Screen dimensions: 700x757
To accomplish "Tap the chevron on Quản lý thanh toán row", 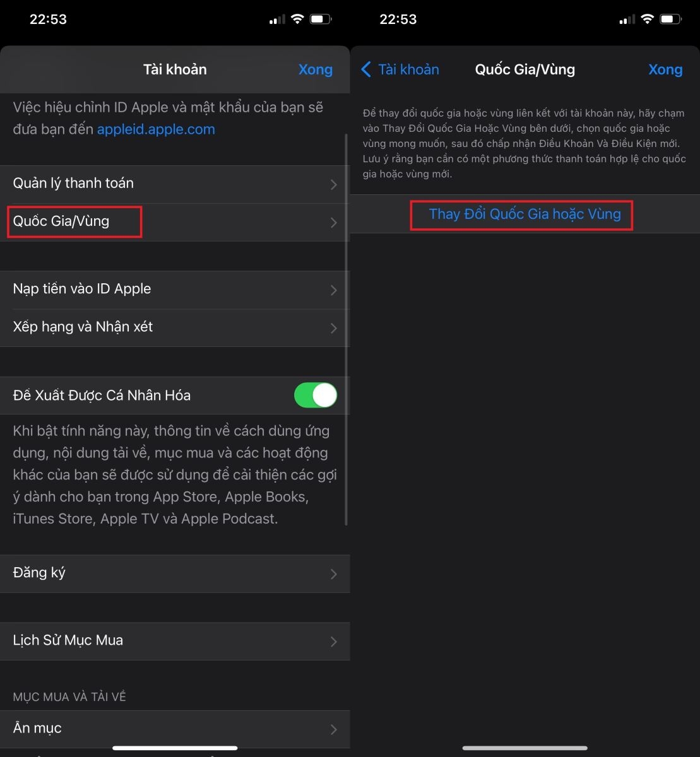I will [333, 184].
